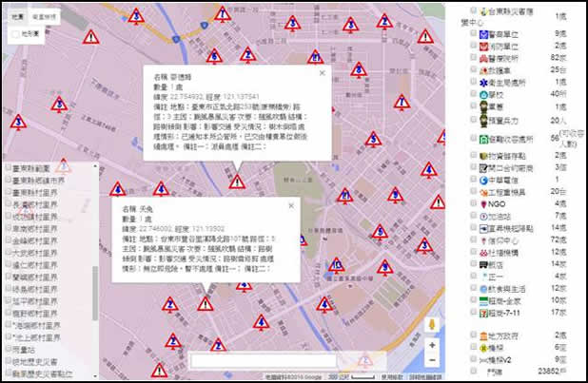Image resolution: width=588 pixels, height=383 pixels.
Task: Check the 7-11 layer checkbox
Action: [473, 312]
